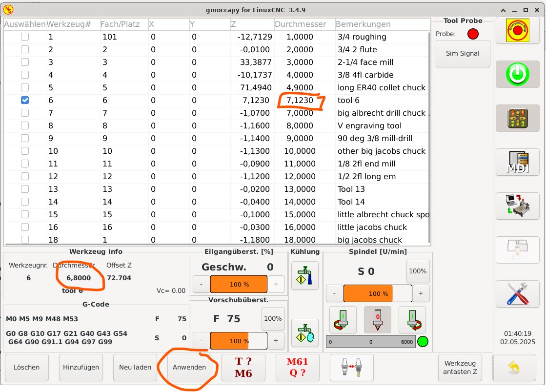Click the red Probe indicator LED

pos(473,34)
